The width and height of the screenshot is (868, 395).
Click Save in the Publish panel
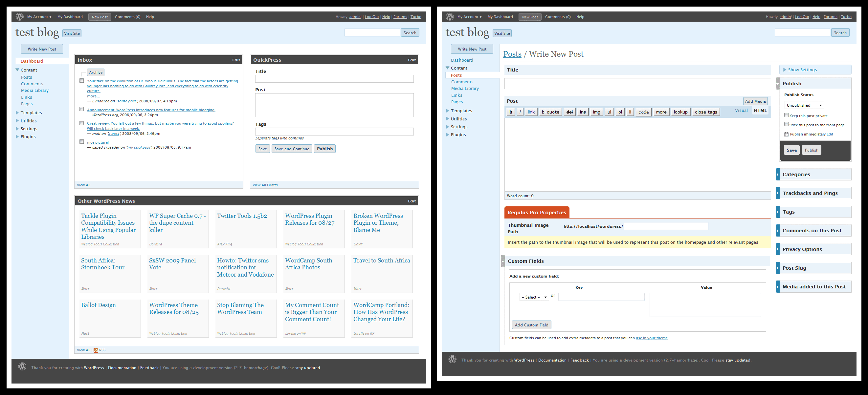pyautogui.click(x=791, y=150)
